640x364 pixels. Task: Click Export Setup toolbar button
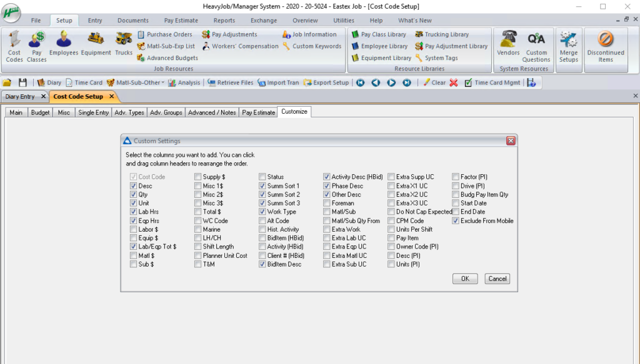[x=326, y=82]
